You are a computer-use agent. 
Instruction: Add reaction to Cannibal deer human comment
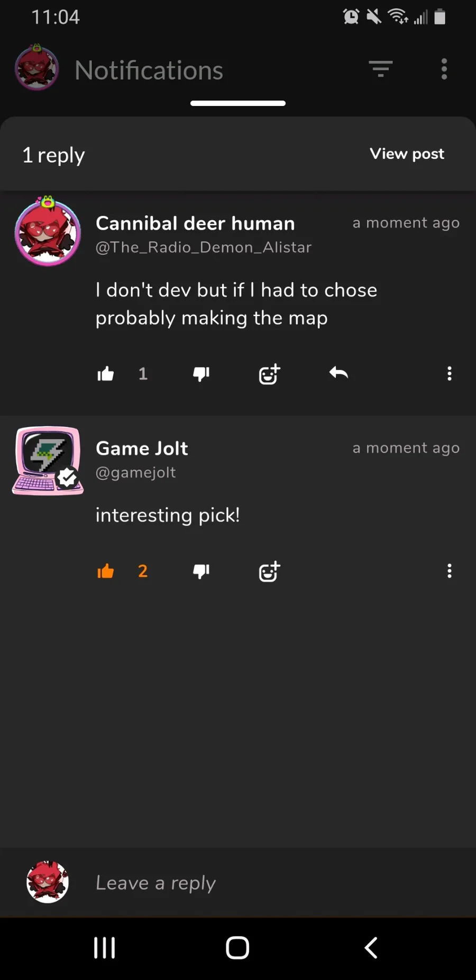point(269,374)
